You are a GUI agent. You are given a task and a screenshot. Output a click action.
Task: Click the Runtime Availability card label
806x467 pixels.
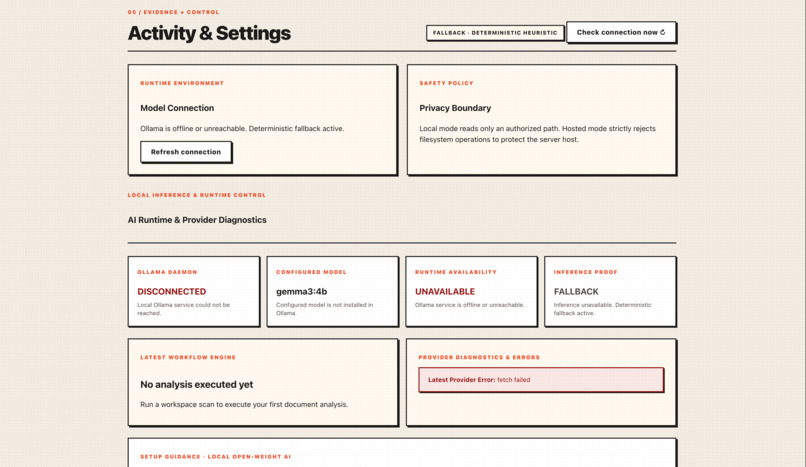[x=455, y=272]
